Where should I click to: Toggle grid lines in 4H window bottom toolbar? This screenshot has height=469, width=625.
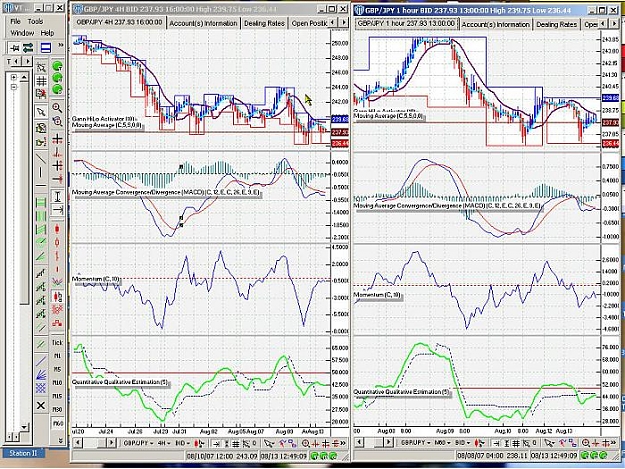pos(236,443)
